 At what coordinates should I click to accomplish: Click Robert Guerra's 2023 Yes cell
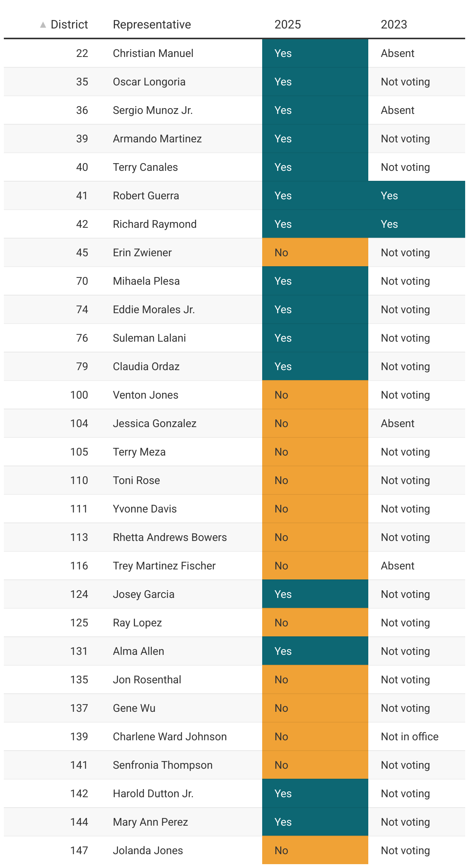point(417,195)
